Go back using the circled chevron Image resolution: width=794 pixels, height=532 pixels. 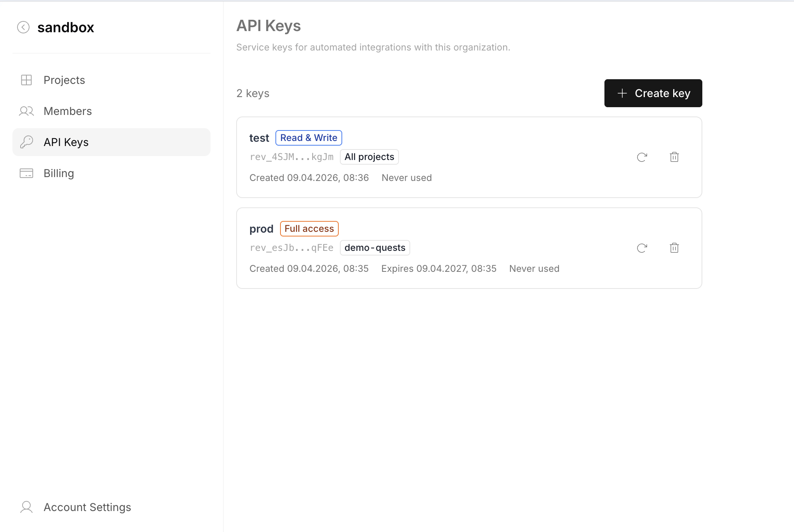click(x=23, y=27)
